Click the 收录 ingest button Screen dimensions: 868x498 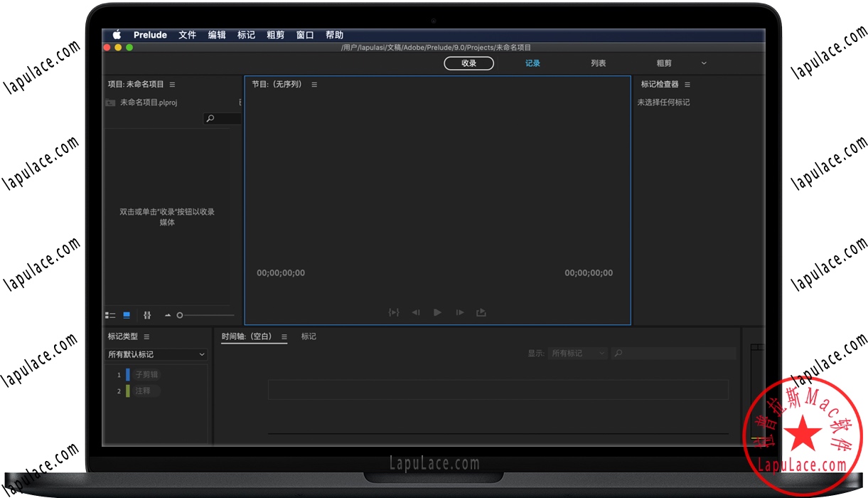coord(468,63)
